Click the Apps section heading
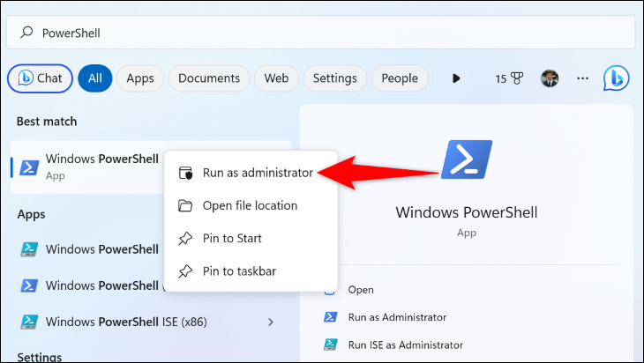This screenshot has width=644, height=363. coord(31,214)
